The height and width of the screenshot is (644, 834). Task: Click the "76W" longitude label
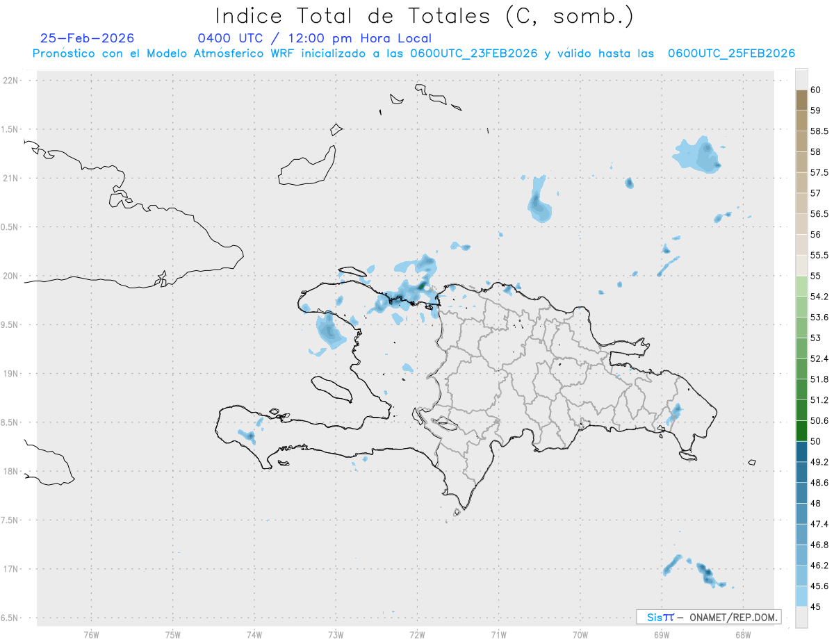click(x=91, y=634)
